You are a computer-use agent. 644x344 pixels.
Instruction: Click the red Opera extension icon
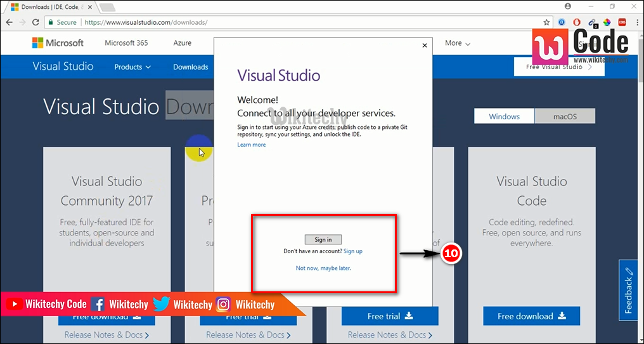pos(577,22)
